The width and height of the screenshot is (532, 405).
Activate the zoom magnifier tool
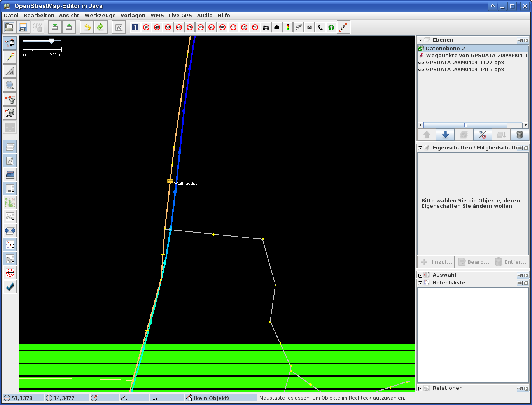pos(10,85)
